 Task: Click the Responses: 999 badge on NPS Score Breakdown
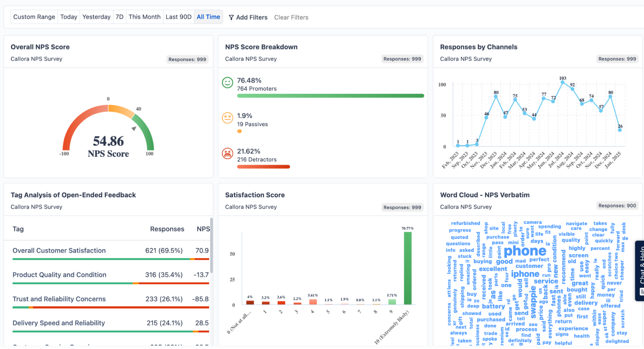(402, 59)
